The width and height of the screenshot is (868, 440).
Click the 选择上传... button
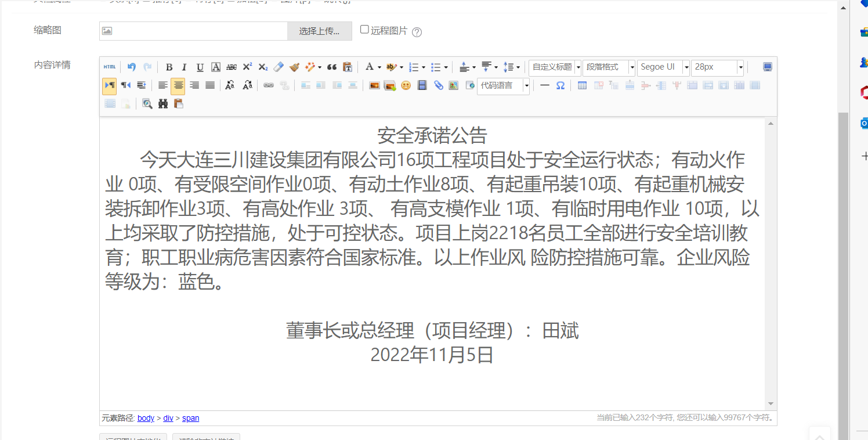320,31
